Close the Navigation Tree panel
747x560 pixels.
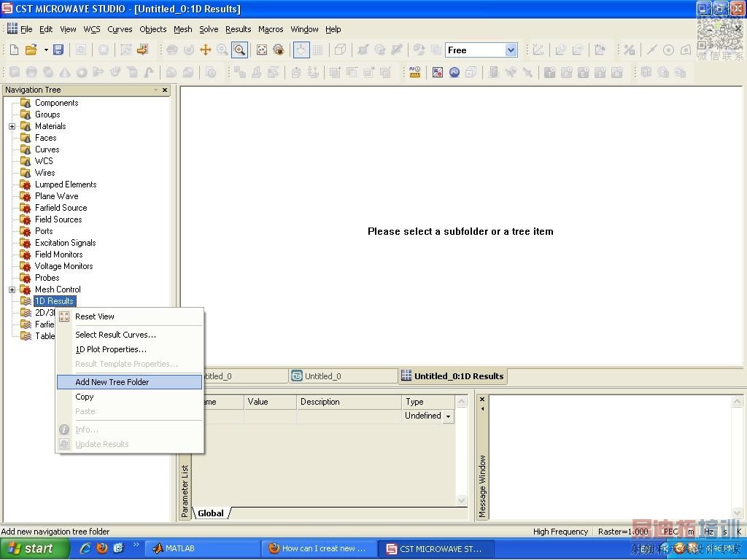click(165, 90)
